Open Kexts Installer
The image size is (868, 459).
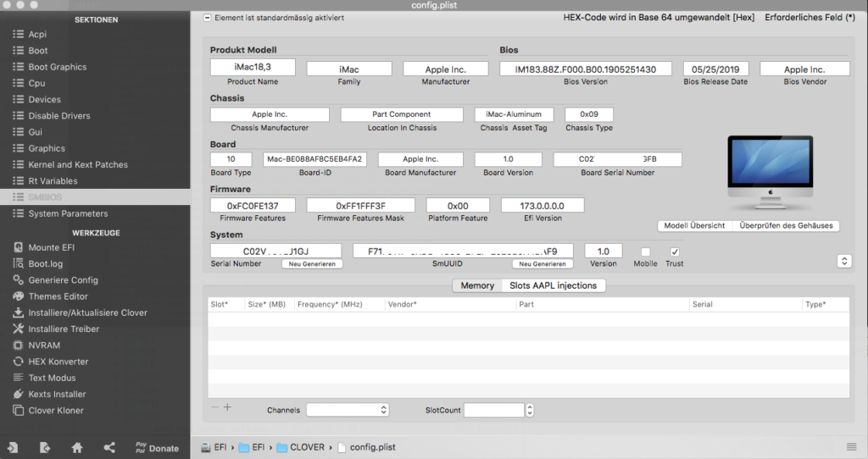(95, 395)
